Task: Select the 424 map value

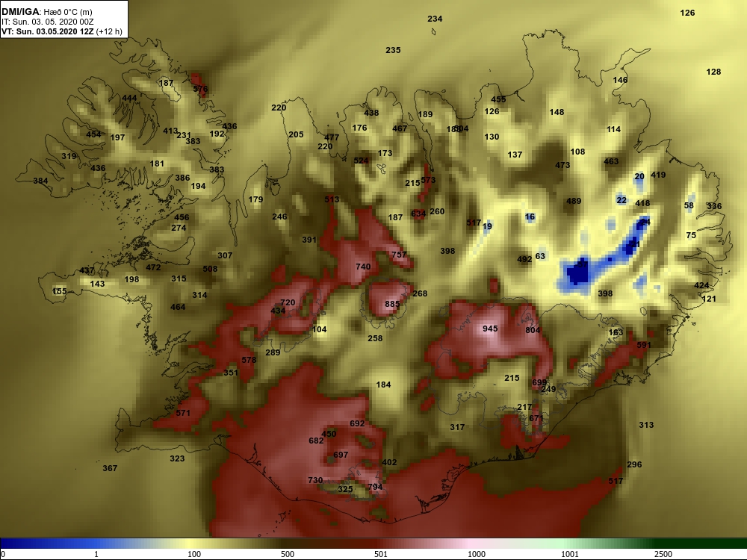Action: (701, 286)
